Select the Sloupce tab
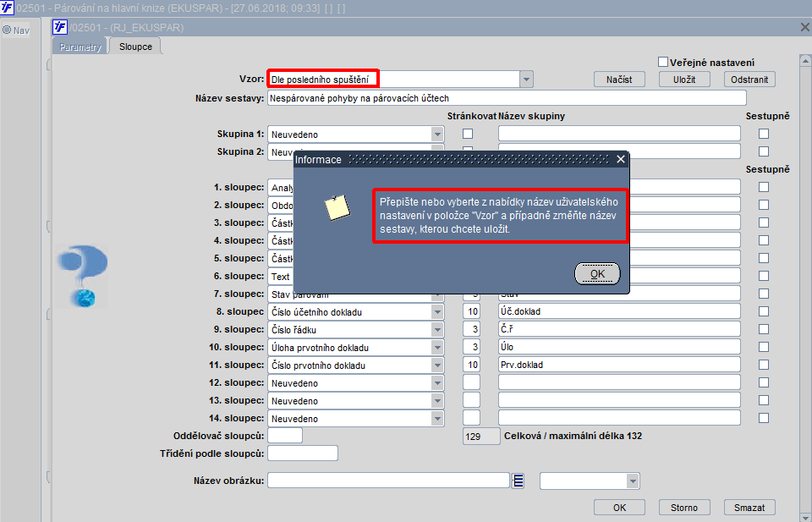Image resolution: width=812 pixels, height=522 pixels. tap(135, 47)
